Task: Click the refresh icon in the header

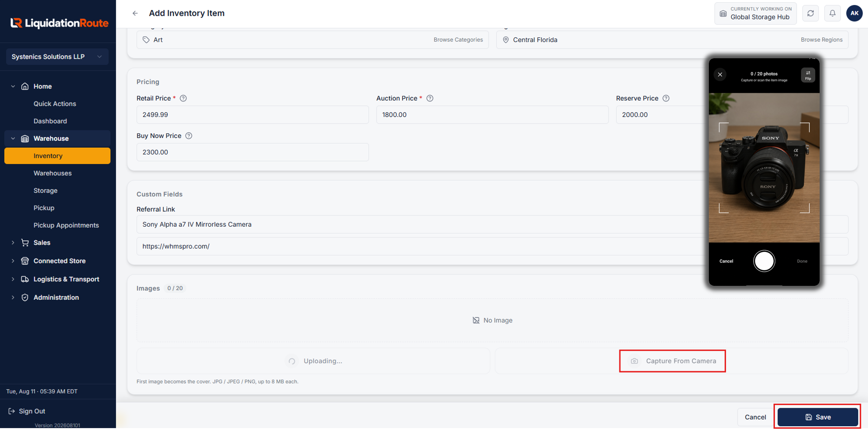Action: [x=811, y=14]
